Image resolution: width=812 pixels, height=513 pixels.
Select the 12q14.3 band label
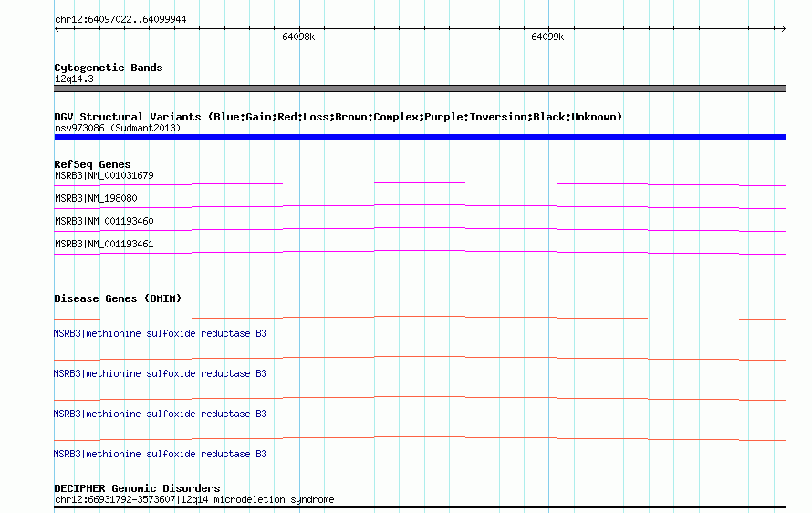click(74, 79)
